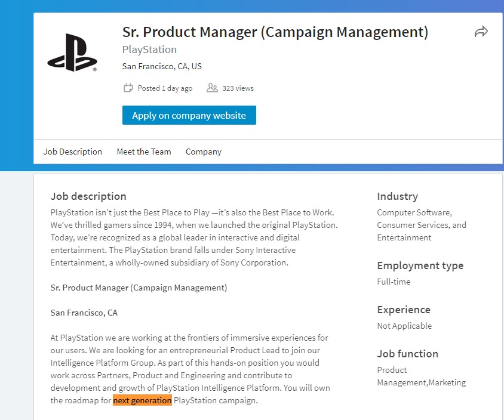This screenshot has height=420, width=504.
Task: Click the Full-time employment value
Action: (x=394, y=282)
